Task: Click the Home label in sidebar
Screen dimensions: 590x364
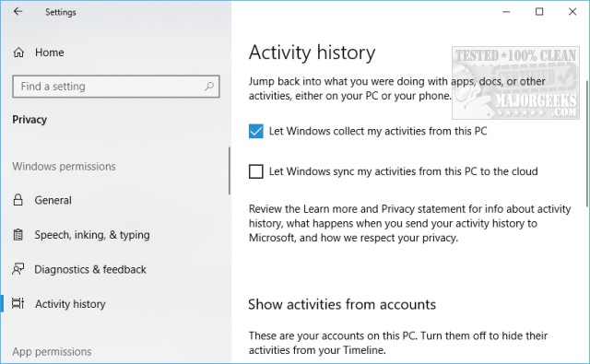Action: (x=49, y=53)
